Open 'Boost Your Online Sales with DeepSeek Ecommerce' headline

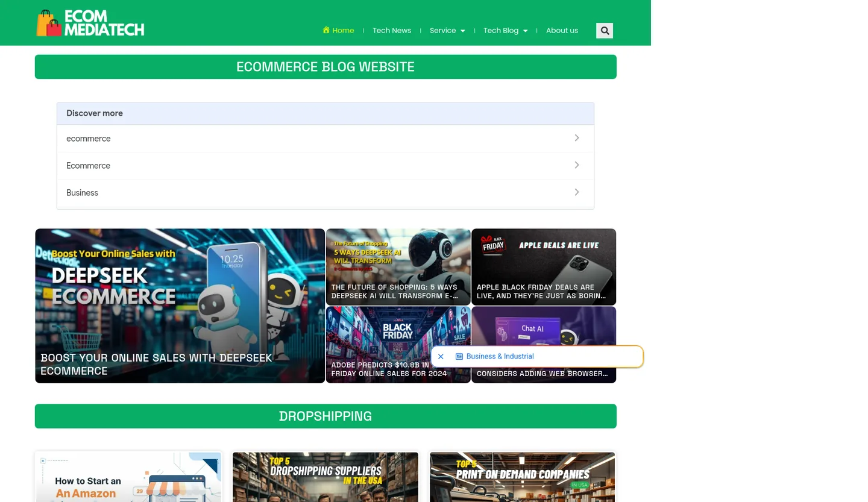point(156,365)
